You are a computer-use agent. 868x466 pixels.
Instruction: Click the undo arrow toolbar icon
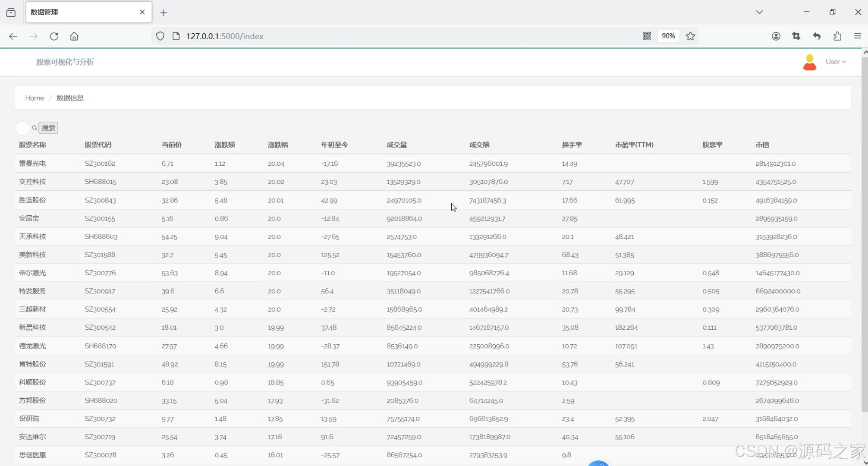(x=816, y=36)
